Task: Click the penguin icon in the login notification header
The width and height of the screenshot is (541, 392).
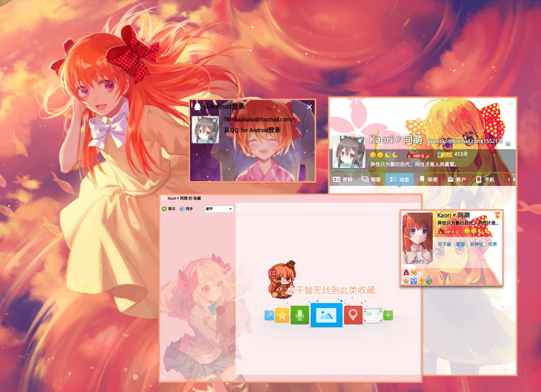Action: pos(197,106)
